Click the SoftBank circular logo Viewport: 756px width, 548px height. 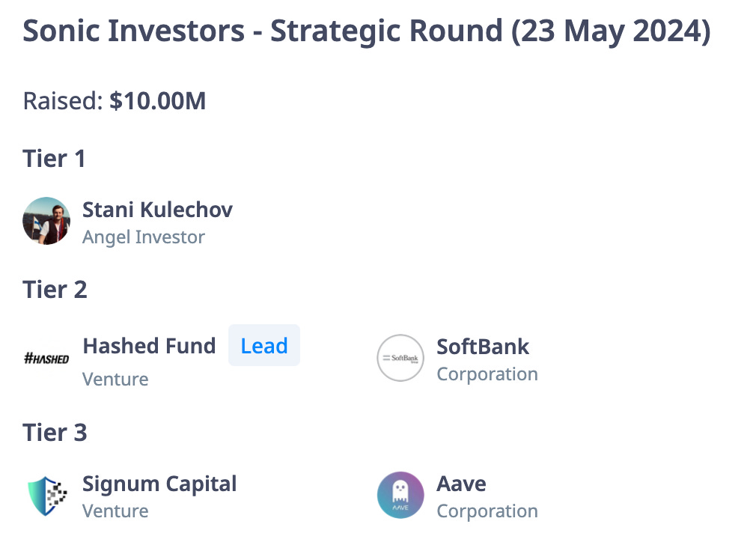pyautogui.click(x=400, y=358)
